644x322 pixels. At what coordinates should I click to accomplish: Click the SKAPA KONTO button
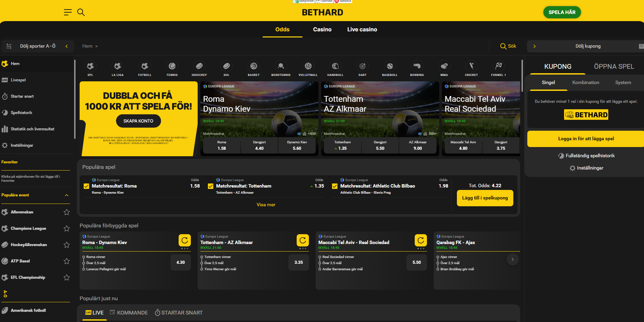coord(138,121)
